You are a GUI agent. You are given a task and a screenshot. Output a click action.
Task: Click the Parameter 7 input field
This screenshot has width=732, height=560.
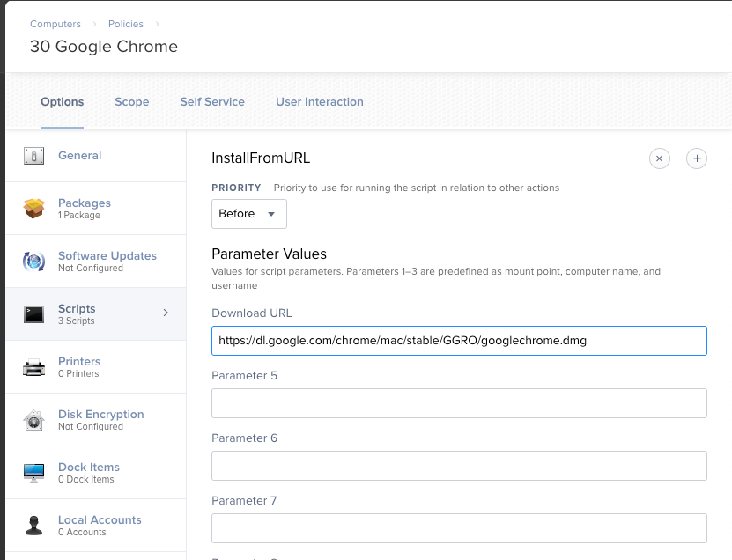(459, 528)
